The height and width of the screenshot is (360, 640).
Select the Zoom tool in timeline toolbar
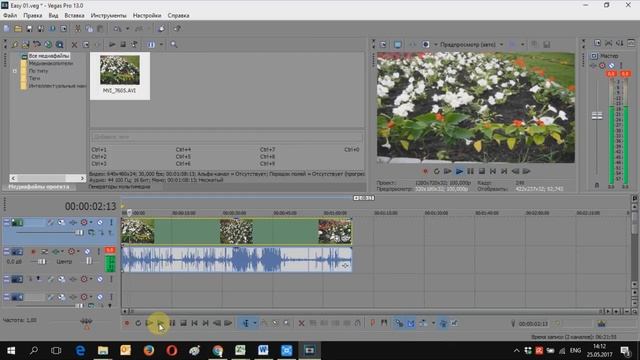coord(287,323)
